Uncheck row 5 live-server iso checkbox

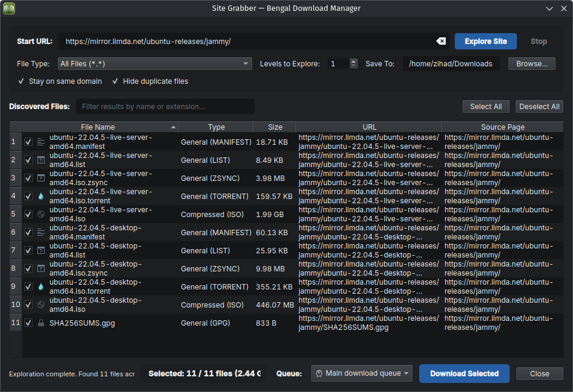(x=28, y=214)
